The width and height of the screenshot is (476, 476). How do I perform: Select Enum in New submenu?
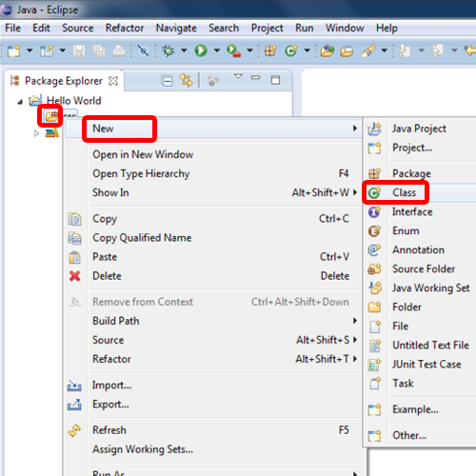tap(421, 230)
